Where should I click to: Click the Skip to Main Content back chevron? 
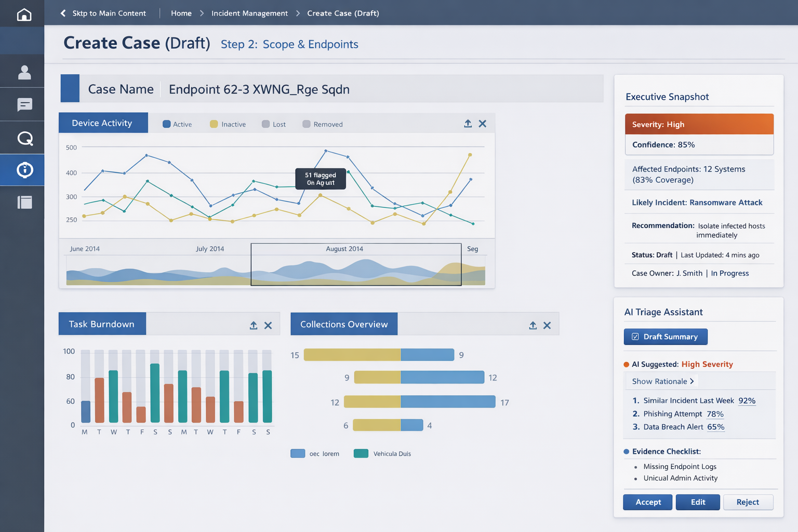63,13
